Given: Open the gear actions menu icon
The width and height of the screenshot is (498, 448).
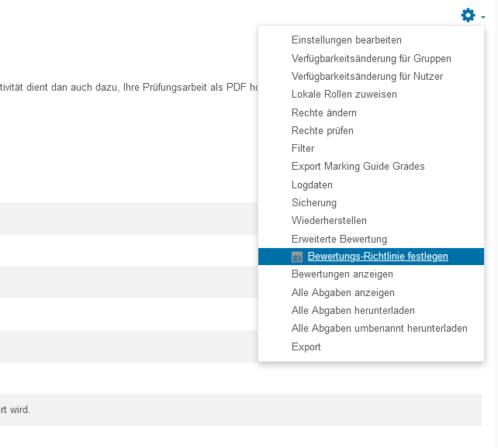Looking at the screenshot, I should 468,15.
